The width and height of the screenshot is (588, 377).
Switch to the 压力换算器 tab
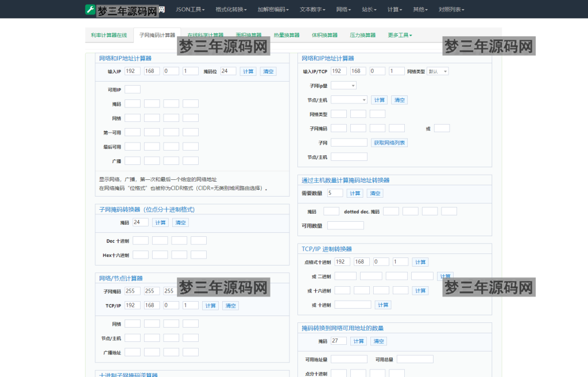363,35
